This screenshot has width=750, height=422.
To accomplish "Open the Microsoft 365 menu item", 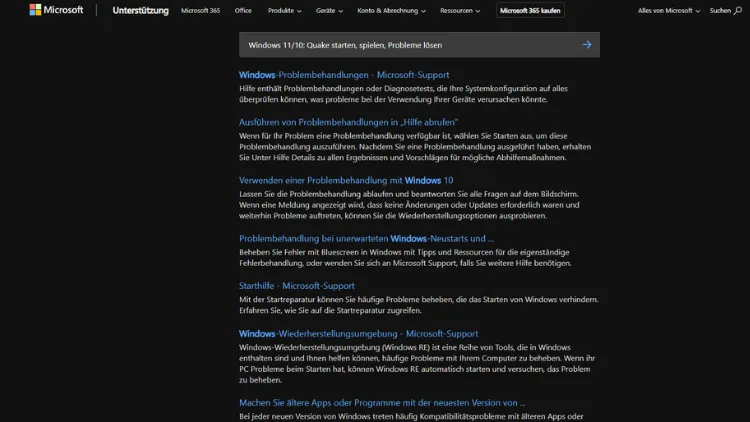I will [x=200, y=11].
